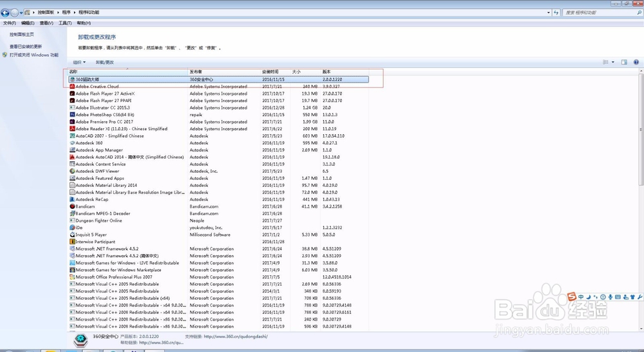
Task: Sort by the 发布者 column header
Action: pos(224,72)
